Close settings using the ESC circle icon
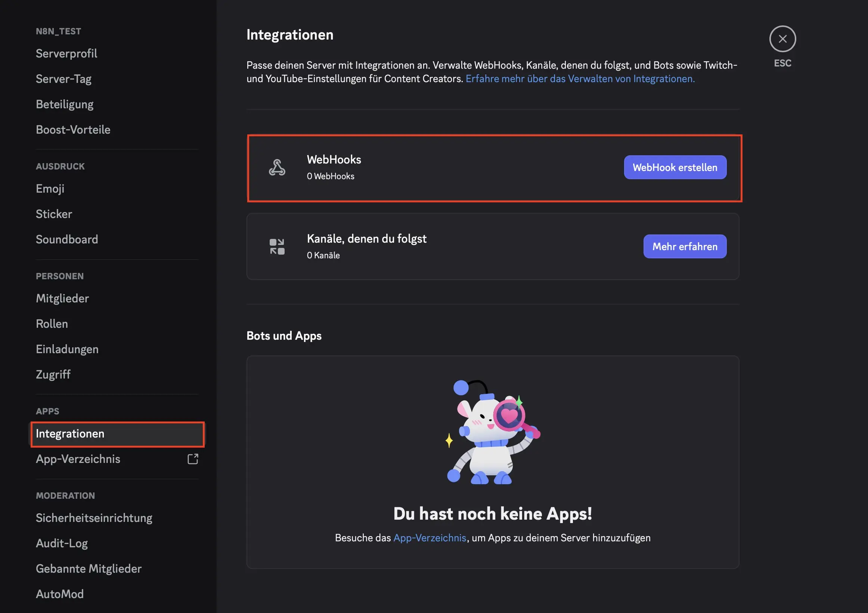Viewport: 868px width, 613px height. click(x=782, y=39)
